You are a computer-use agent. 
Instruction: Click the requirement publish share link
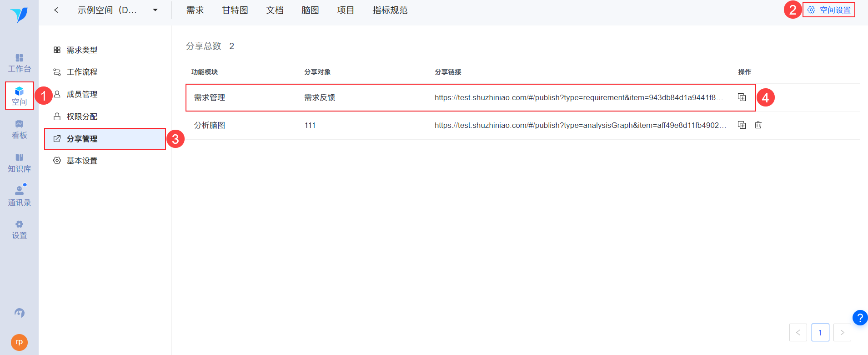(x=578, y=97)
